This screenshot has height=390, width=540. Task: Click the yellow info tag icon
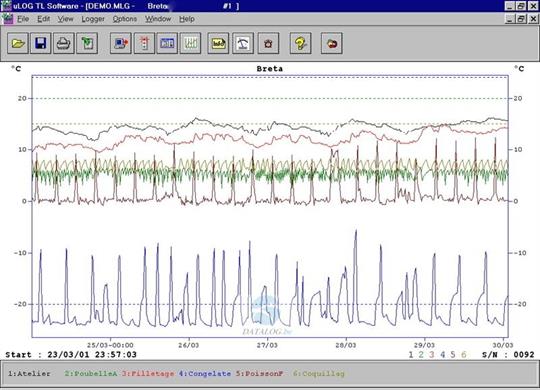click(218, 43)
